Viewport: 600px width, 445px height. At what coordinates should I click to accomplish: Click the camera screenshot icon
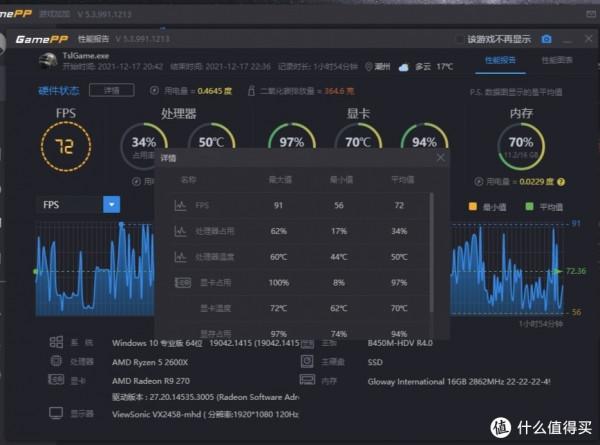pyautogui.click(x=546, y=39)
